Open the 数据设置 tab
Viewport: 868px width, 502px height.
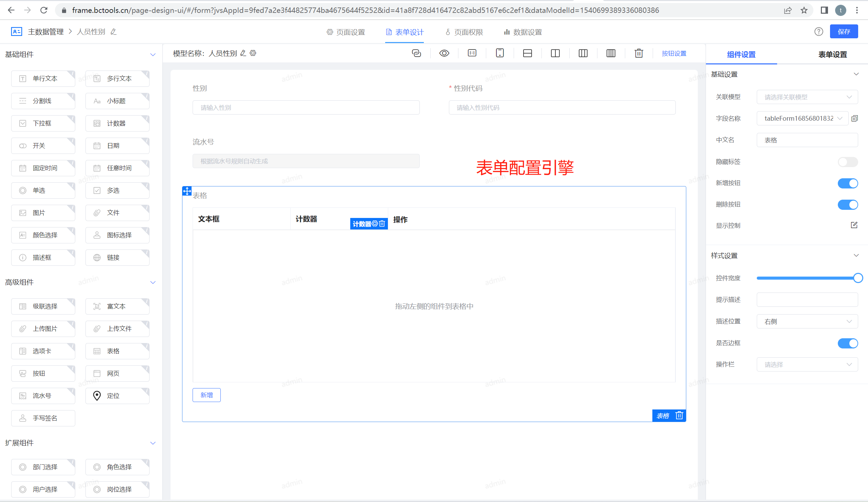[523, 32]
